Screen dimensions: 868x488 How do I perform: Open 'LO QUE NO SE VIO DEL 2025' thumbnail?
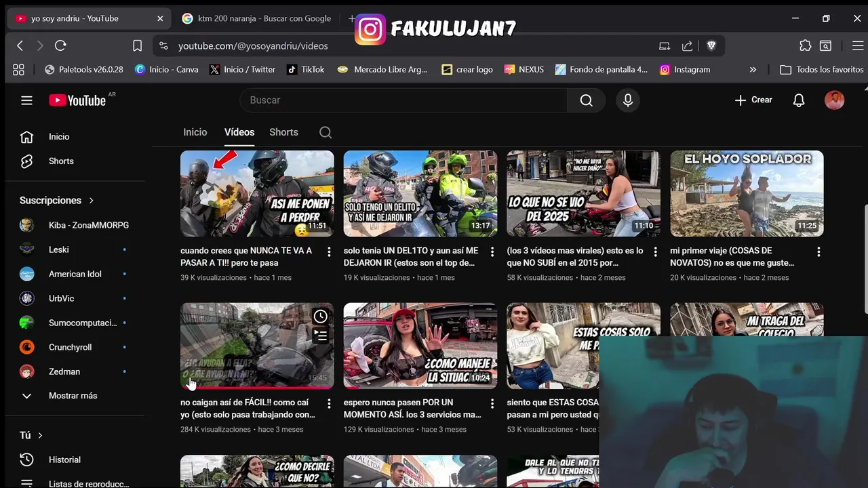(583, 194)
